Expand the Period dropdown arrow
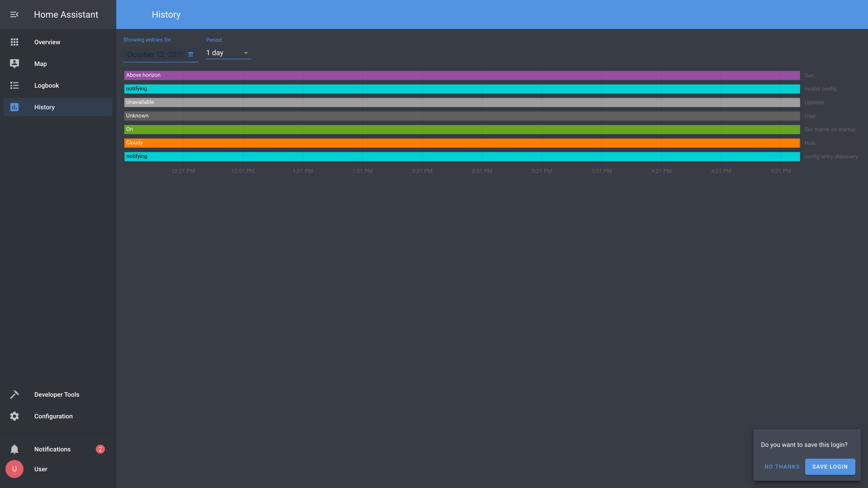The width and height of the screenshot is (868, 488). click(246, 53)
